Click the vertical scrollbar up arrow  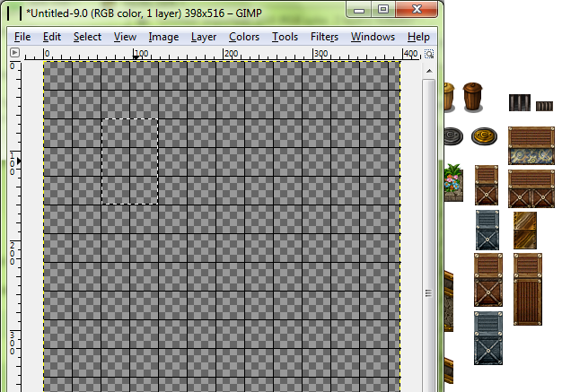pyautogui.click(x=429, y=71)
